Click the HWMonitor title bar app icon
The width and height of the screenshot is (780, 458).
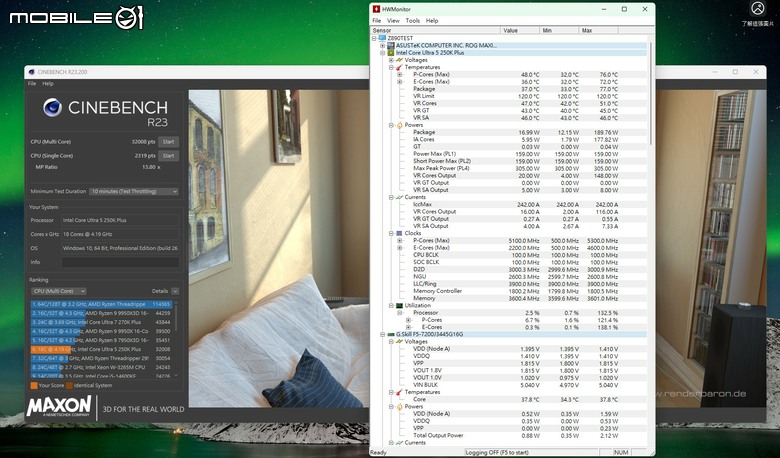pyautogui.click(x=377, y=9)
